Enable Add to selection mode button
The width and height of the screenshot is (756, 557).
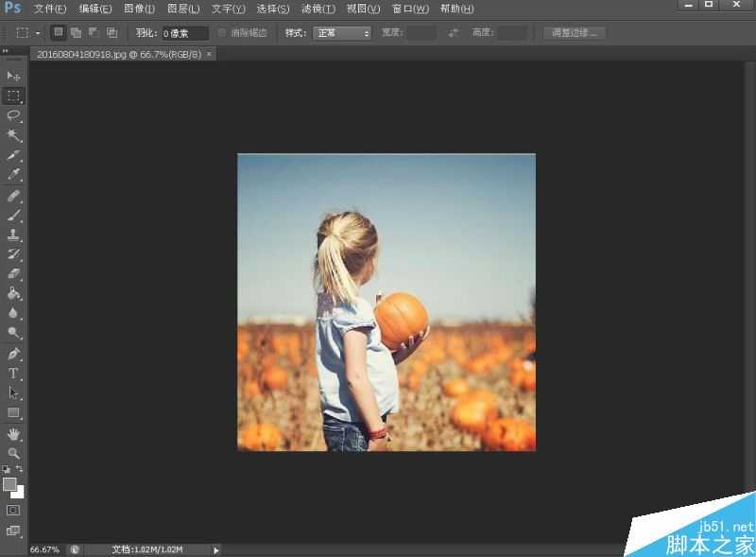(x=76, y=33)
